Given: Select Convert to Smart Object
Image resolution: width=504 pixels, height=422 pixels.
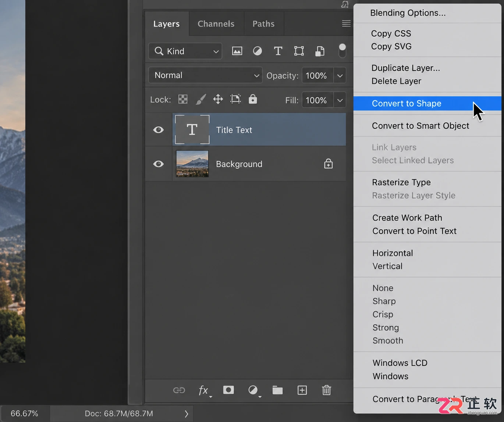Looking at the screenshot, I should (427, 126).
